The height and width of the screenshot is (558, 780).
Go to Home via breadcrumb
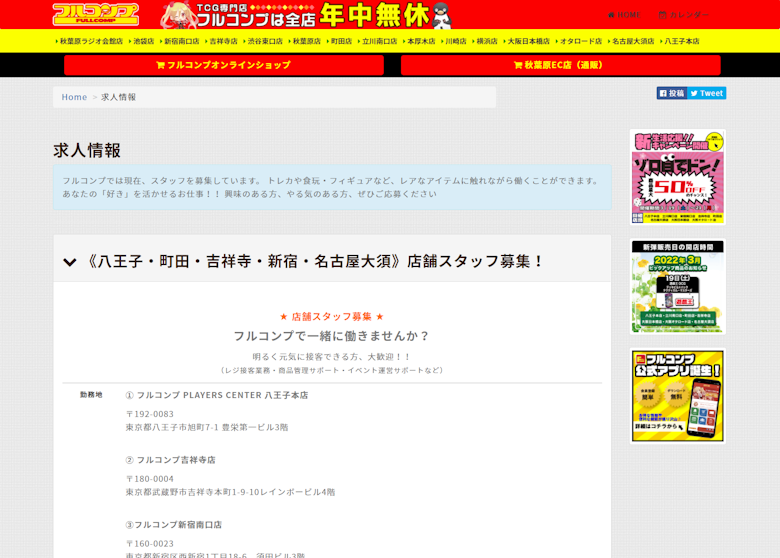coord(74,97)
